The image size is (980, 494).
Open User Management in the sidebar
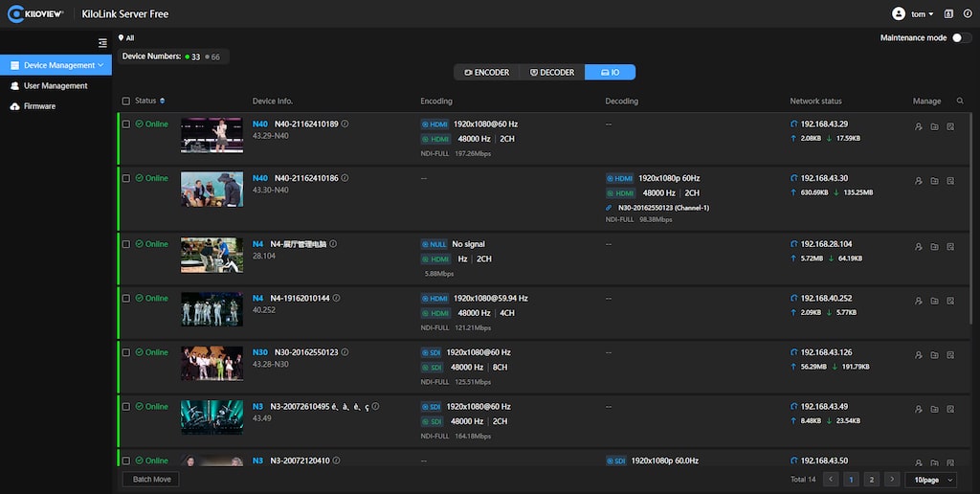point(56,86)
